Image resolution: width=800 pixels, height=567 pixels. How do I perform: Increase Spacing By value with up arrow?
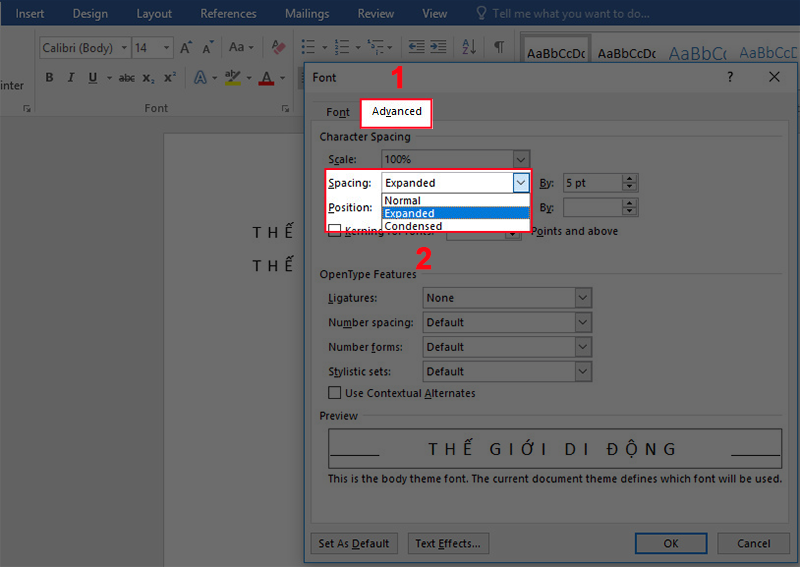click(x=630, y=179)
